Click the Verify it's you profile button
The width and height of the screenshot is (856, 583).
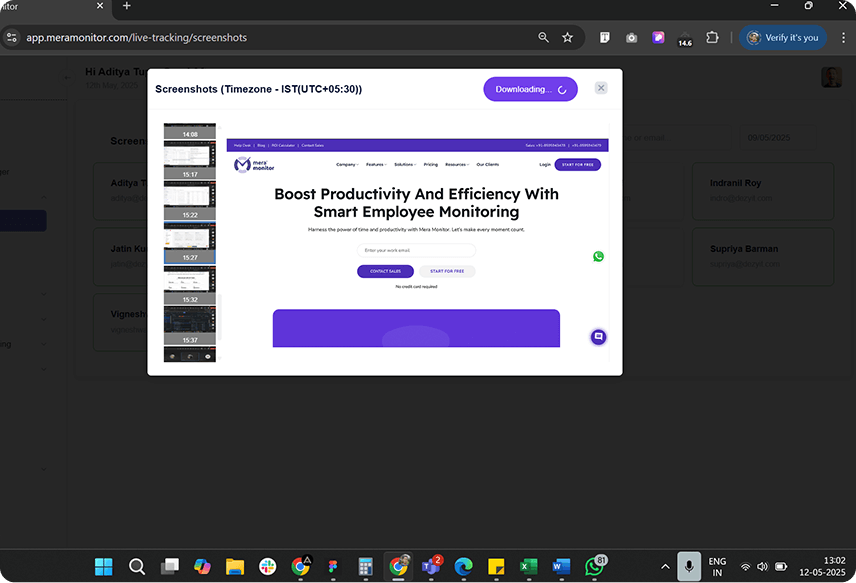[x=783, y=38]
